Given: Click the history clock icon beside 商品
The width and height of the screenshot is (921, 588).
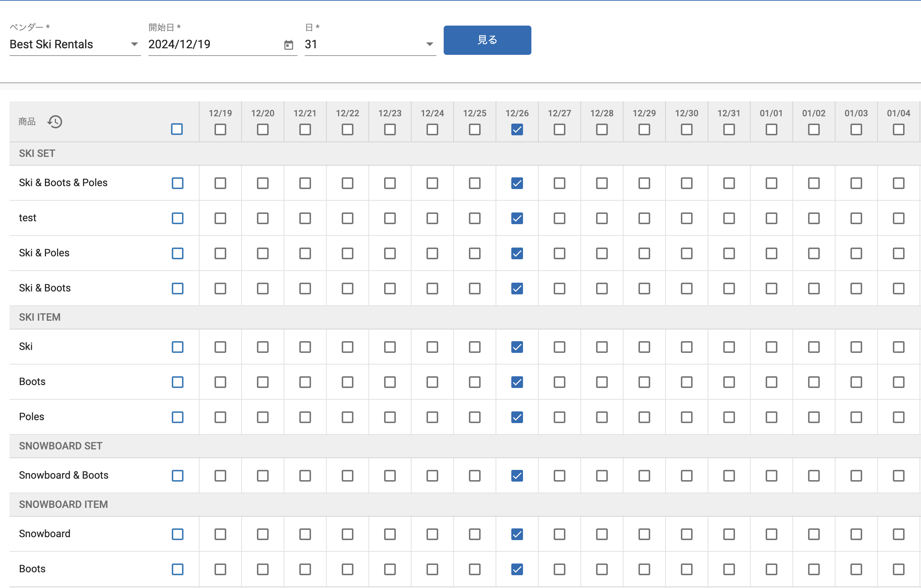Looking at the screenshot, I should [x=55, y=122].
